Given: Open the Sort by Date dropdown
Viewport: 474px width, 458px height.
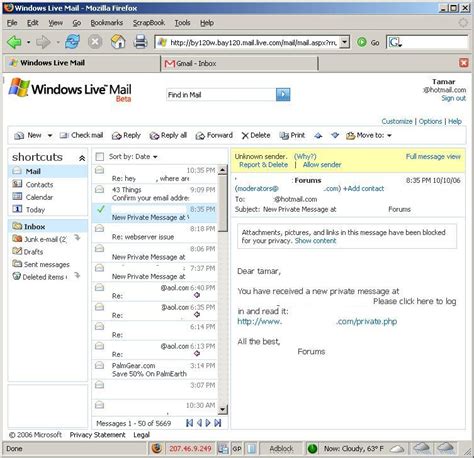Looking at the screenshot, I should 133,157.
